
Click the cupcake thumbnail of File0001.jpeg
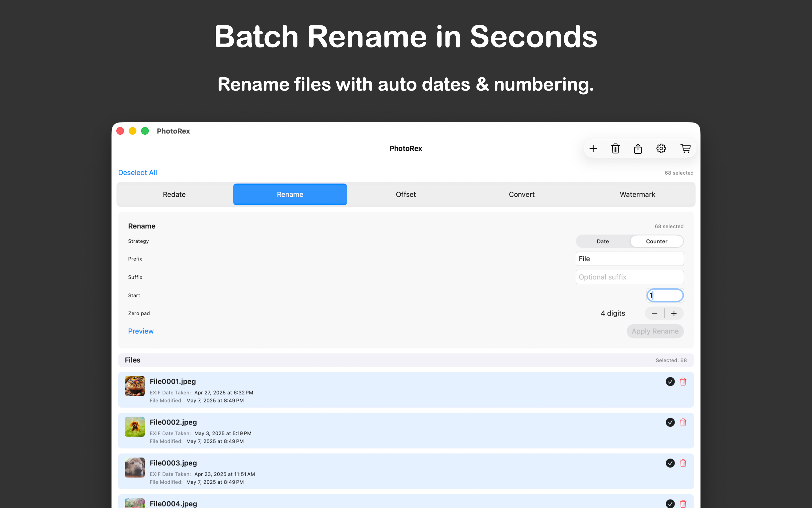134,386
